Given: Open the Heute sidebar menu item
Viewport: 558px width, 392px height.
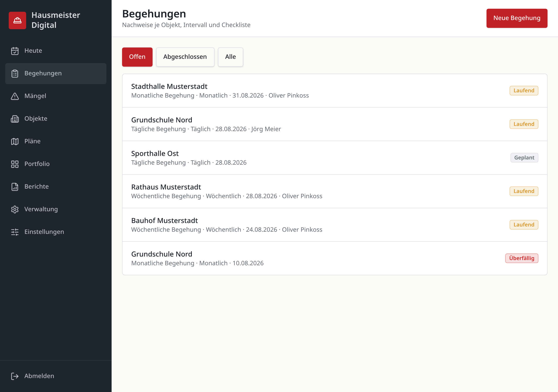Looking at the screenshot, I should click(56, 51).
